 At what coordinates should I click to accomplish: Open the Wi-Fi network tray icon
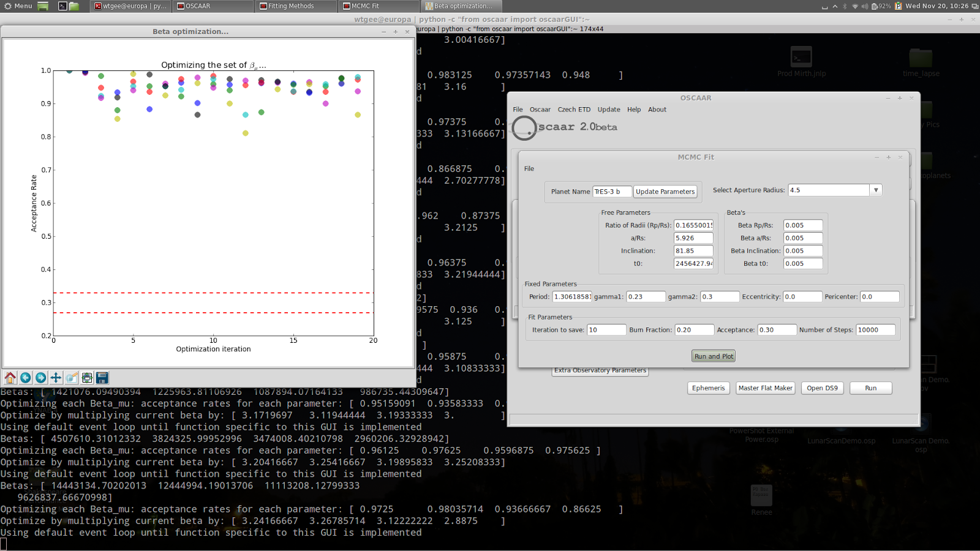point(855,6)
